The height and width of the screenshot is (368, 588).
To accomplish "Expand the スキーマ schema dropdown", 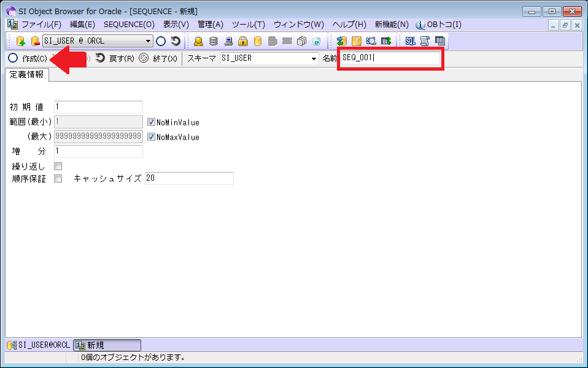I will [x=313, y=58].
